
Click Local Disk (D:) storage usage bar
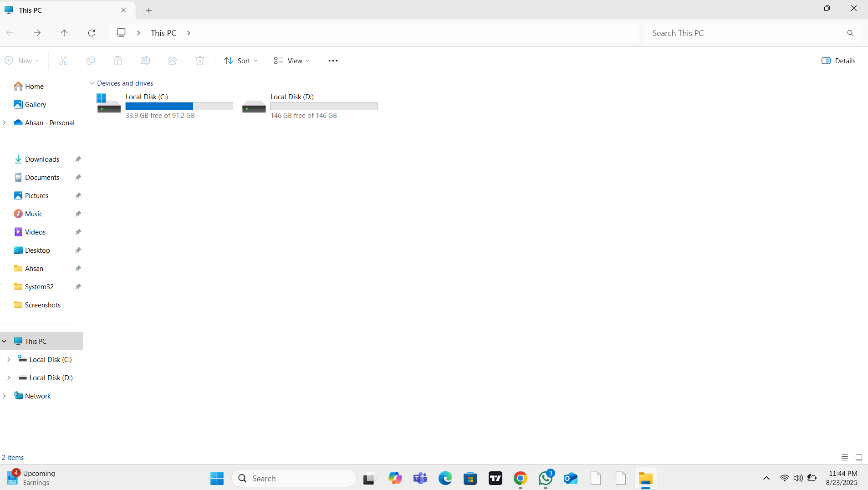(324, 106)
